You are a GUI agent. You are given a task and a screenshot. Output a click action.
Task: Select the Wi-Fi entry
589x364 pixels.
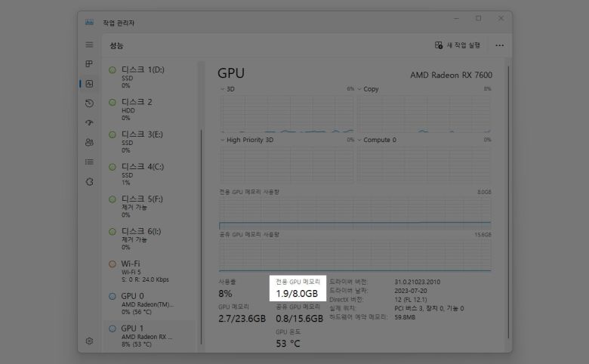[x=150, y=271]
